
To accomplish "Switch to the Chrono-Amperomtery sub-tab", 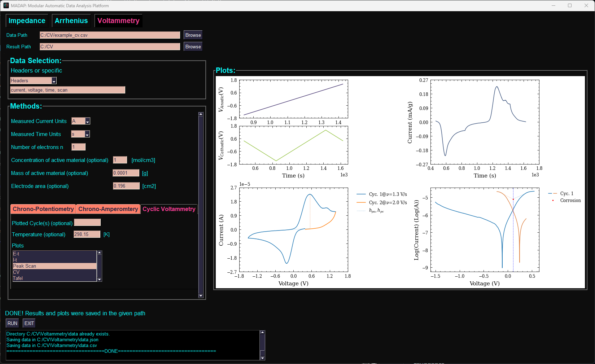I will [x=108, y=209].
